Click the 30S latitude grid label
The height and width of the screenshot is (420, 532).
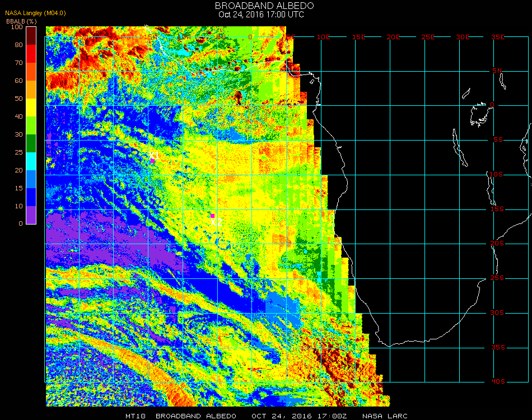(x=497, y=313)
